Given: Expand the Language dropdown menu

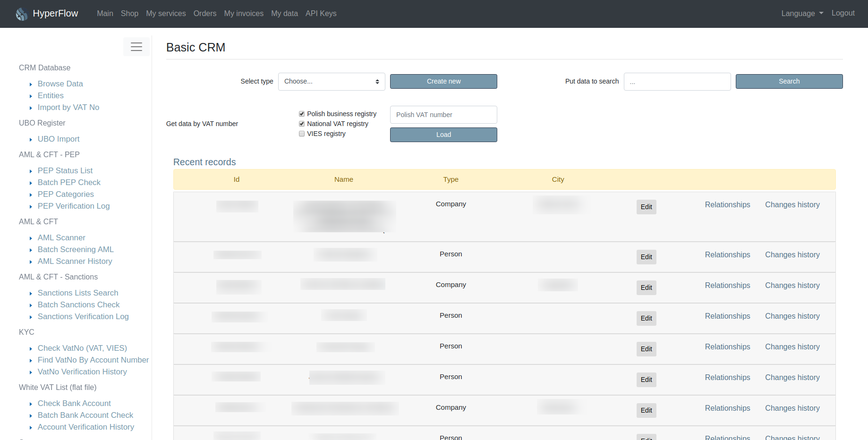Looking at the screenshot, I should tap(802, 13).
